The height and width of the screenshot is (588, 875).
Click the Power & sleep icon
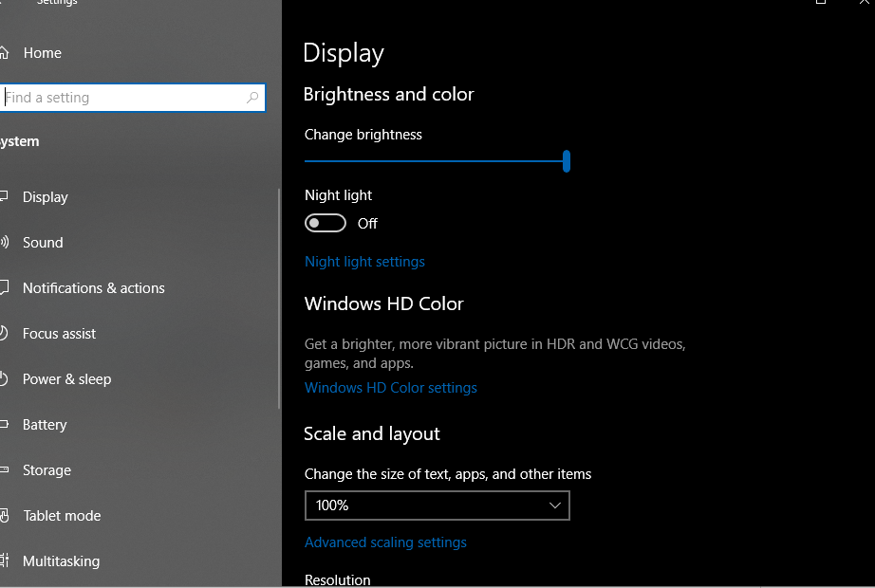point(4,378)
